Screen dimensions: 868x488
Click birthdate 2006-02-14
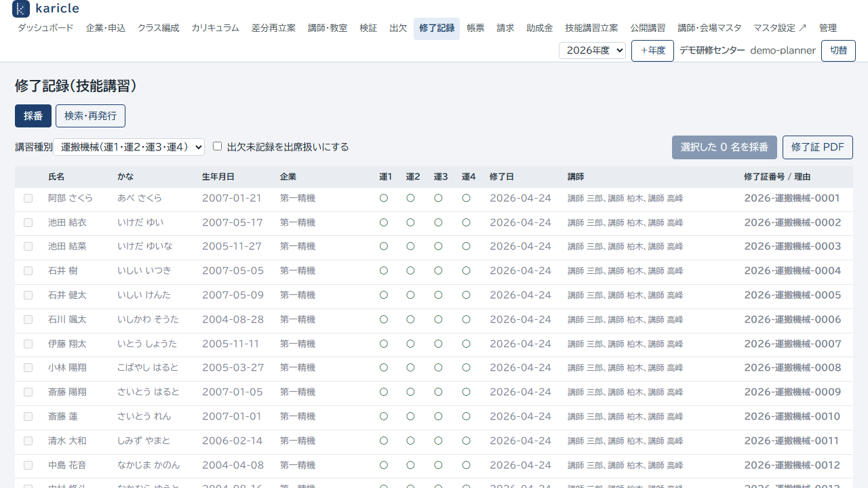(232, 441)
